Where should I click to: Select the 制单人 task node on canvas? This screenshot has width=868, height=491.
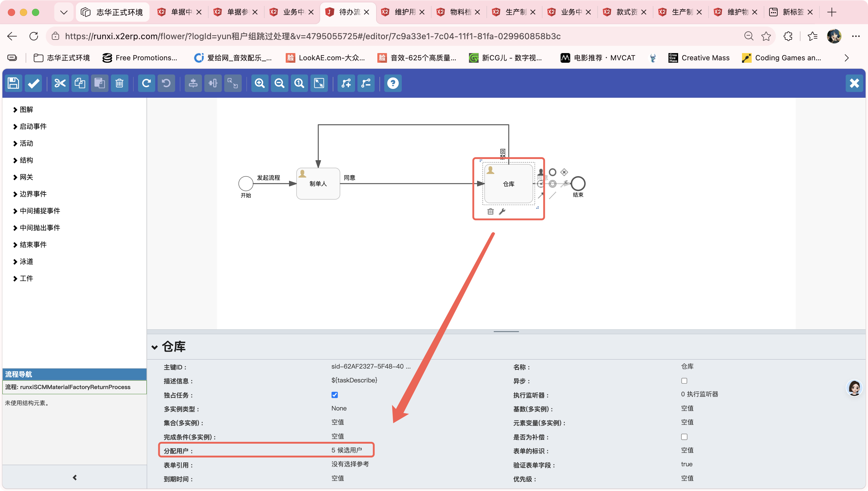318,183
